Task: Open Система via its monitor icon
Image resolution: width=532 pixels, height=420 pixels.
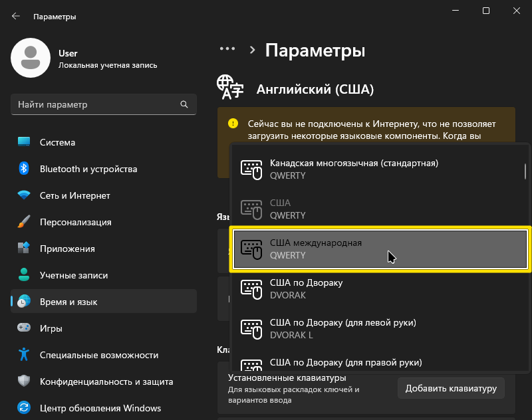Action: [24, 142]
